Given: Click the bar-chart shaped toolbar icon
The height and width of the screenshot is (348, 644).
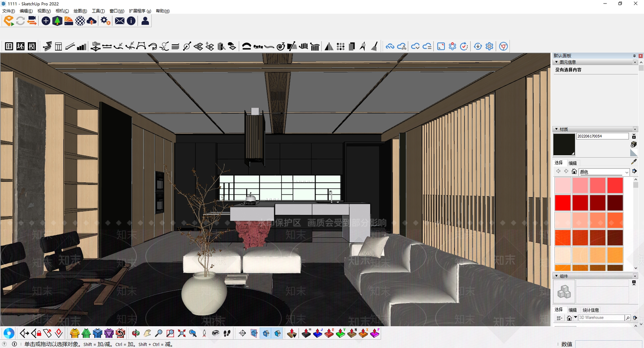Looking at the screenshot, I should (81, 46).
